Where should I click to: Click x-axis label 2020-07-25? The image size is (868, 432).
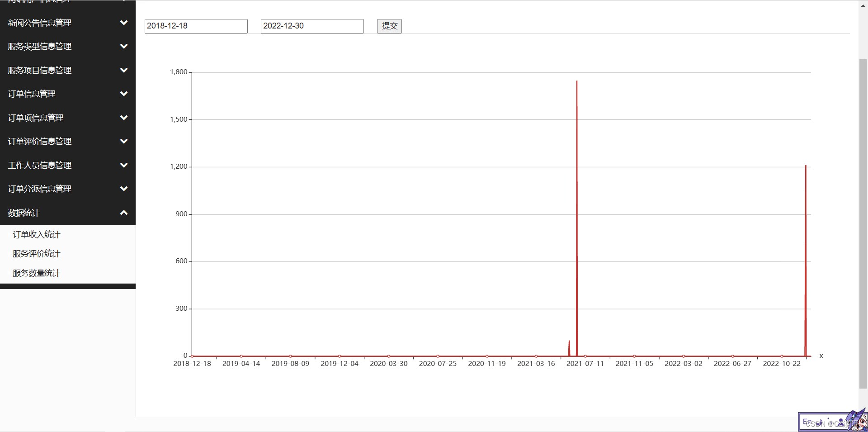[438, 364]
